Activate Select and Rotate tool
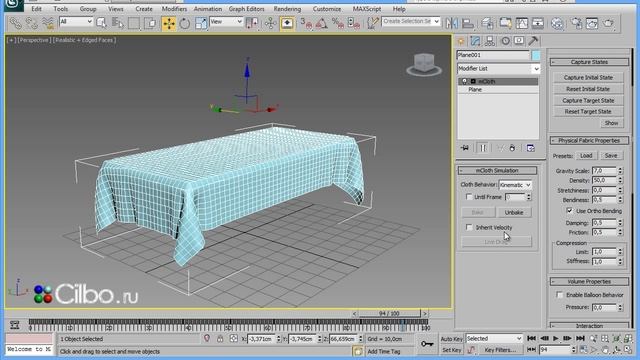Viewport: 640px width, 360px height. pyautogui.click(x=184, y=23)
